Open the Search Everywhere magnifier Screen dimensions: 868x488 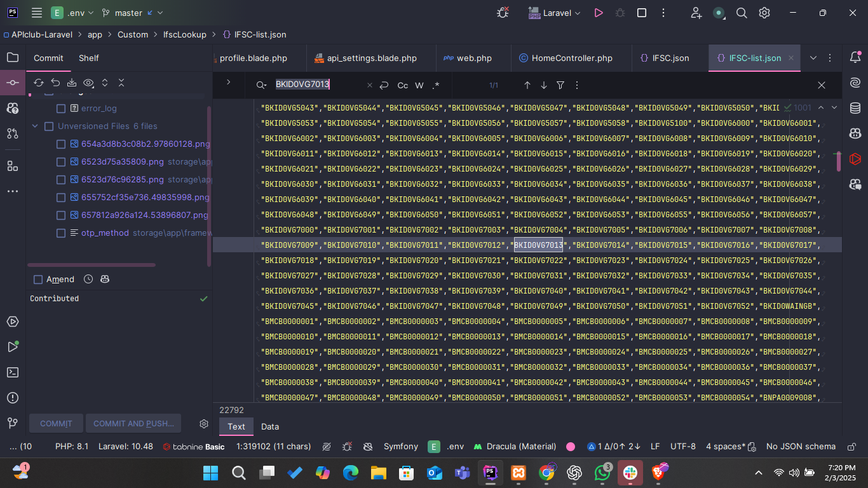coord(741,13)
